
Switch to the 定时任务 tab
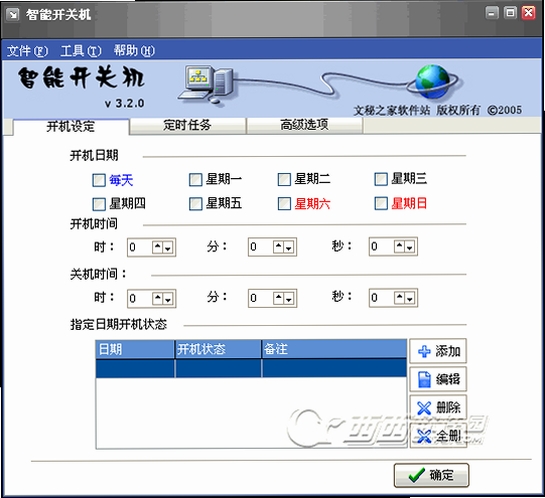coord(188,125)
